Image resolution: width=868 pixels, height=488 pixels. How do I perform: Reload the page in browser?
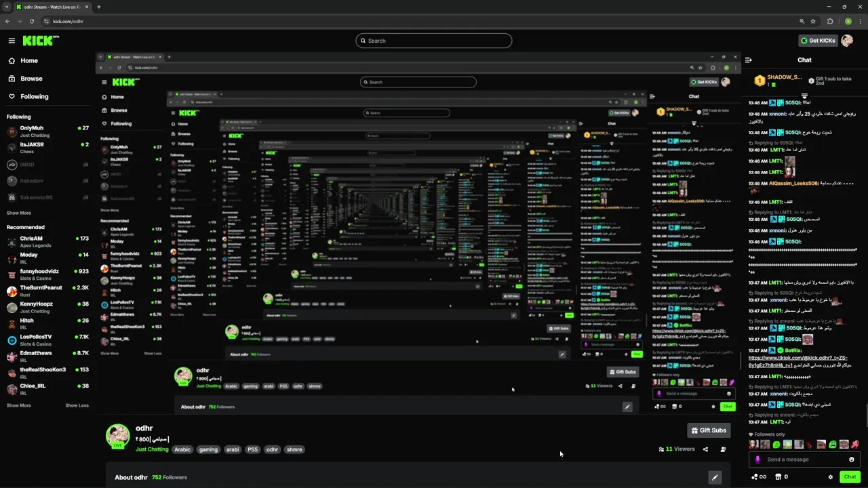[31, 21]
